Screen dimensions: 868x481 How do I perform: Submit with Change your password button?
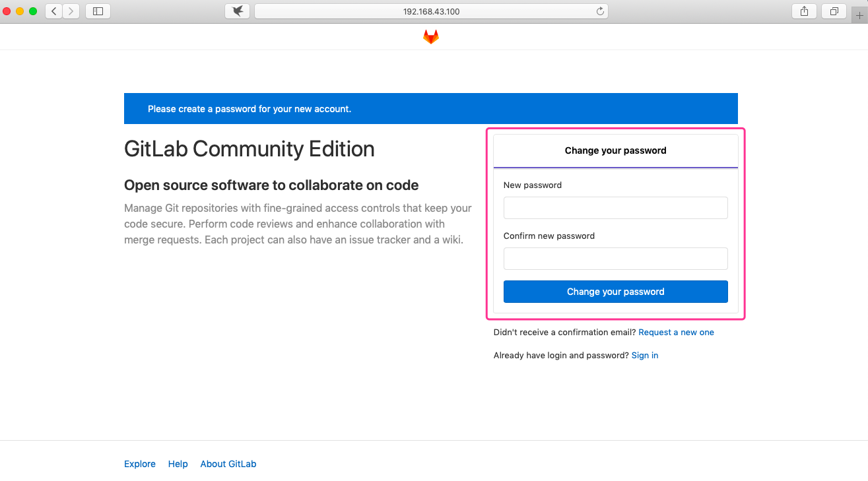pyautogui.click(x=615, y=291)
